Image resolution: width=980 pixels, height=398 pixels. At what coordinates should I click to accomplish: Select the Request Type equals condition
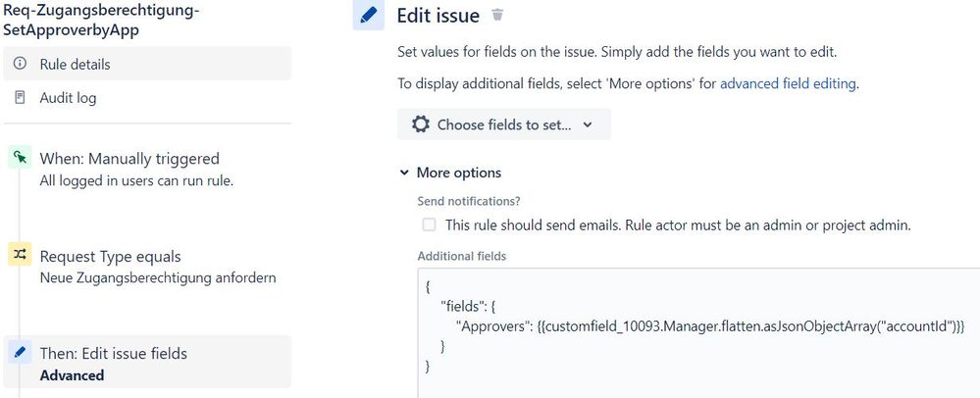[x=147, y=267]
